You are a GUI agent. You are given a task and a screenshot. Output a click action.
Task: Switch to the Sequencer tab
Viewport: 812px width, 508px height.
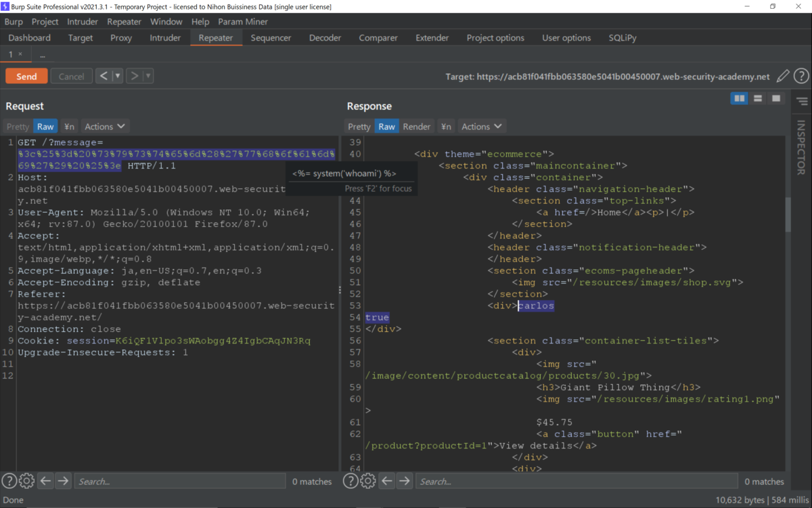pos(271,38)
